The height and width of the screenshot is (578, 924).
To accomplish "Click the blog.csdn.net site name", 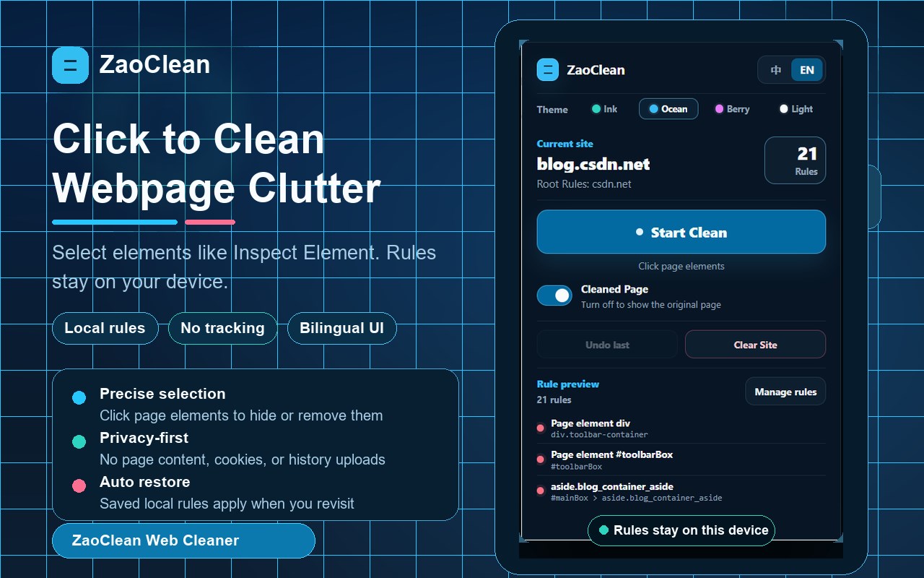I will (593, 164).
